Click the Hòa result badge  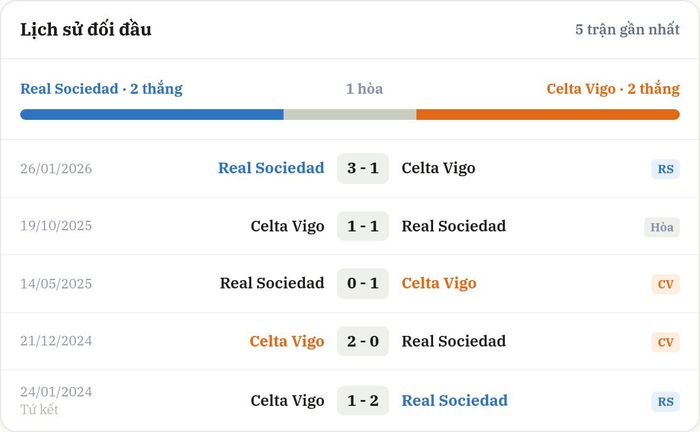(x=662, y=227)
